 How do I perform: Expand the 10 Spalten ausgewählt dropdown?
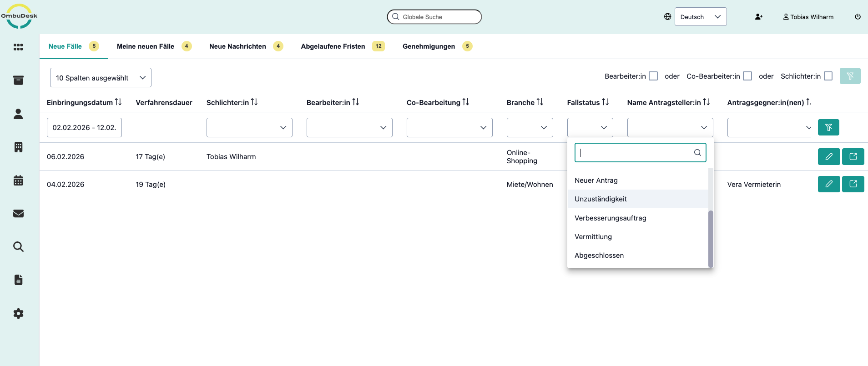click(x=101, y=78)
